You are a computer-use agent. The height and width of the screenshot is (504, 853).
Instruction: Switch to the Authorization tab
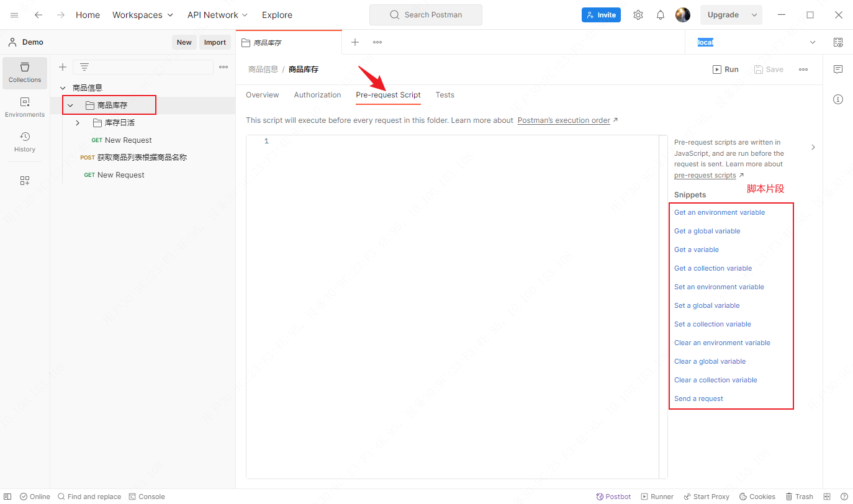coord(317,95)
